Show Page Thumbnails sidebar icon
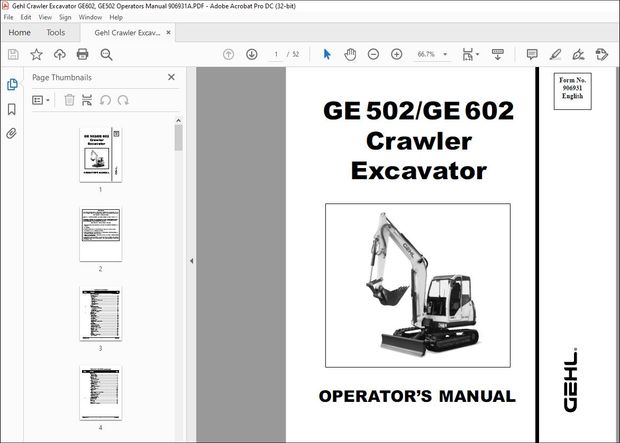Image resolution: width=620 pixels, height=443 pixels. pos(12,84)
